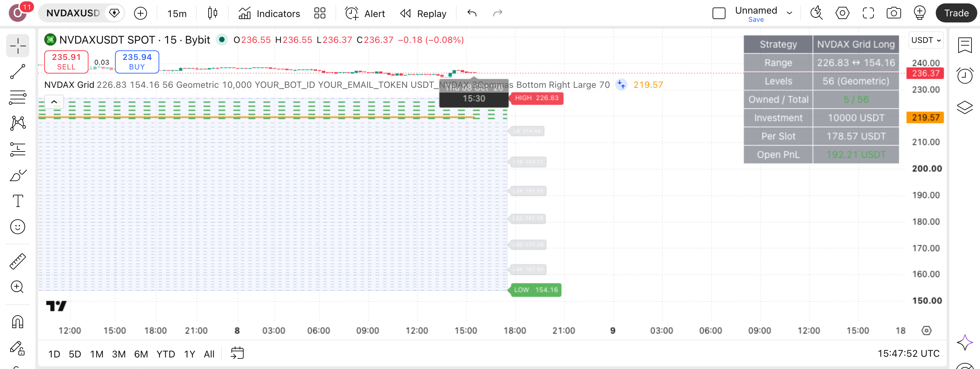Select the crosshair cursor tool
The height and width of the screenshot is (369, 980).
pos(17,46)
